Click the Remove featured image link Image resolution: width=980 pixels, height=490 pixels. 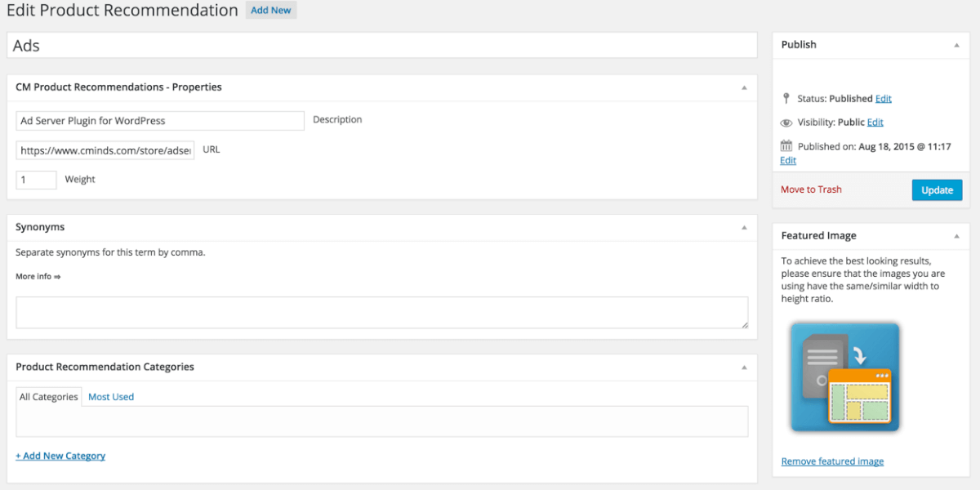click(832, 461)
